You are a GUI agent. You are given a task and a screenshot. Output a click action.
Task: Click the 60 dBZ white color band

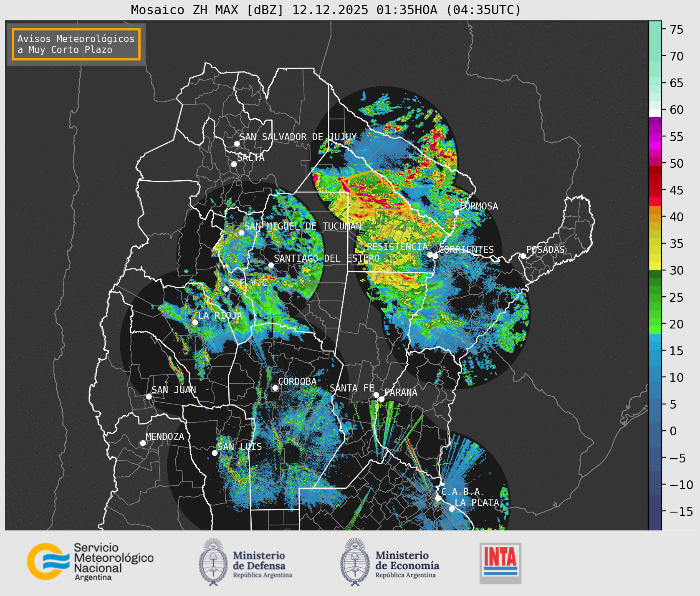(655, 113)
